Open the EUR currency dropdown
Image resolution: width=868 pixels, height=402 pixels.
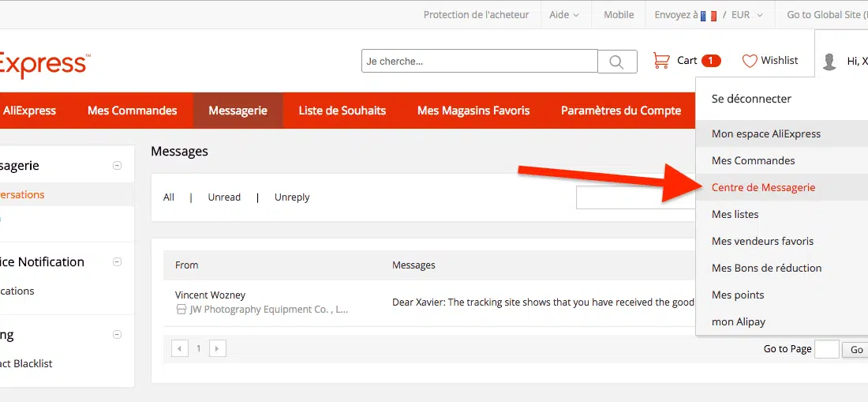click(747, 15)
